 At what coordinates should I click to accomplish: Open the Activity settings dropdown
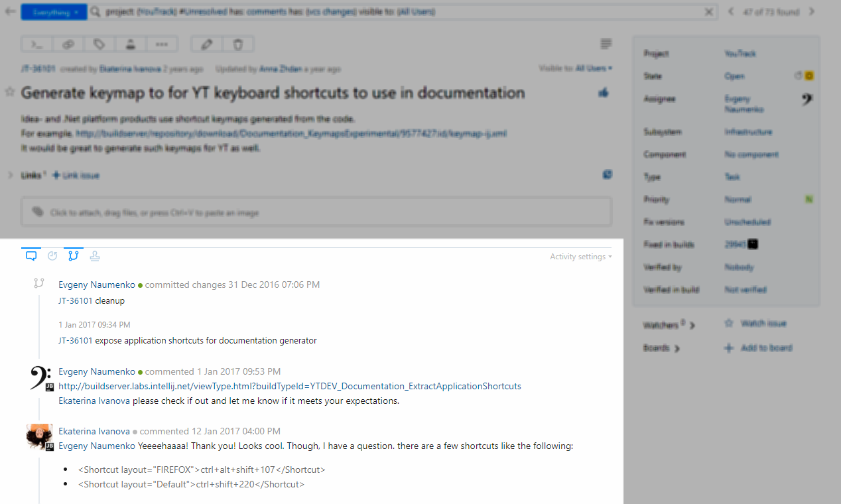(580, 257)
